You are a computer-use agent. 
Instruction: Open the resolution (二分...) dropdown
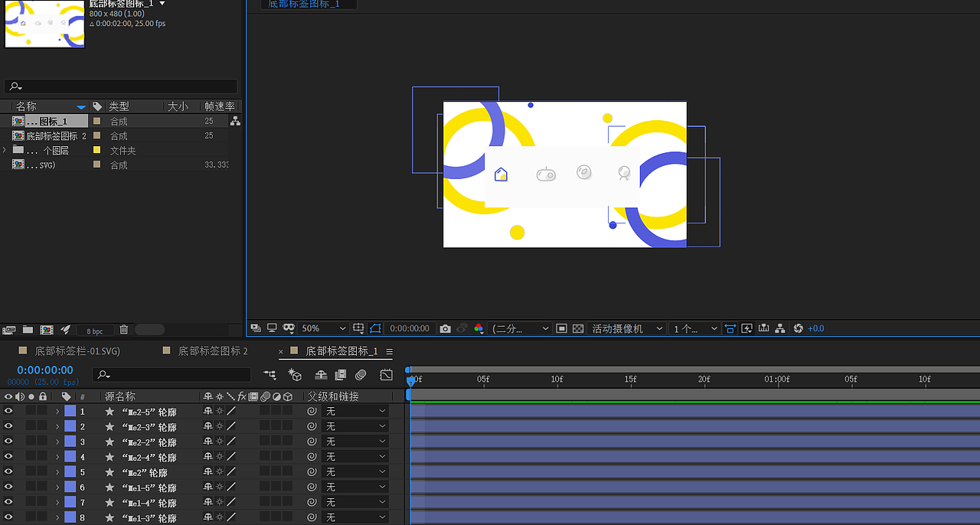tap(521, 328)
